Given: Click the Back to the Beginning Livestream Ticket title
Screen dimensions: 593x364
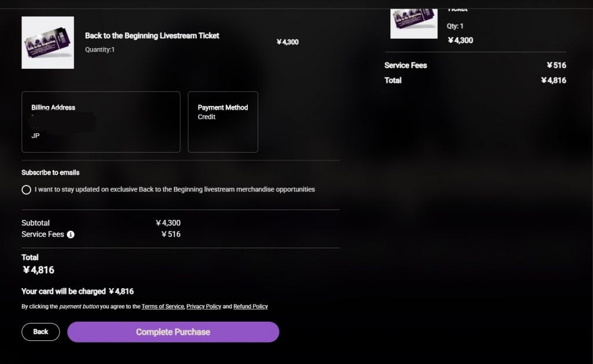Looking at the screenshot, I should click(152, 36).
